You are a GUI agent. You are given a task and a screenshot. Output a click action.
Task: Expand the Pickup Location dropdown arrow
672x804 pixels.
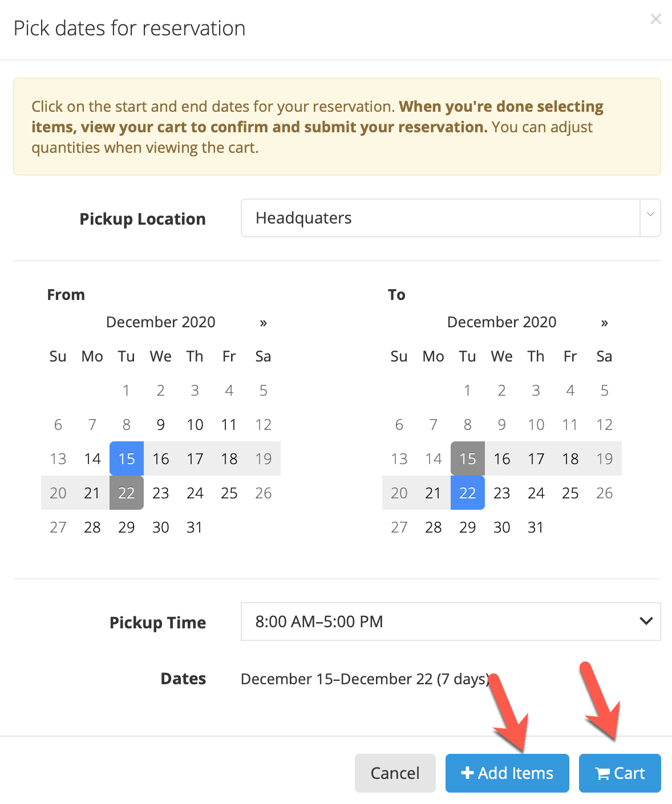click(x=650, y=218)
